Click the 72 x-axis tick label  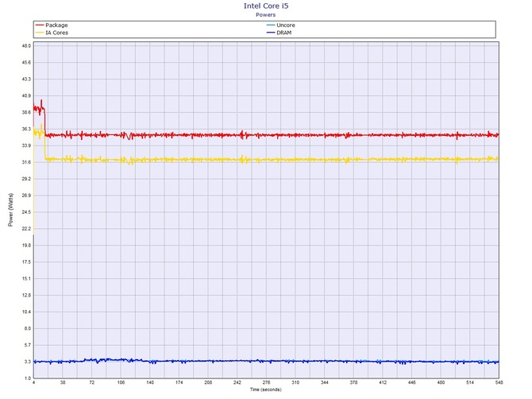92,382
